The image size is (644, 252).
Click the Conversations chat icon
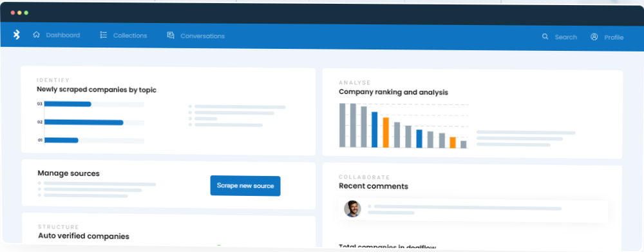(x=171, y=35)
